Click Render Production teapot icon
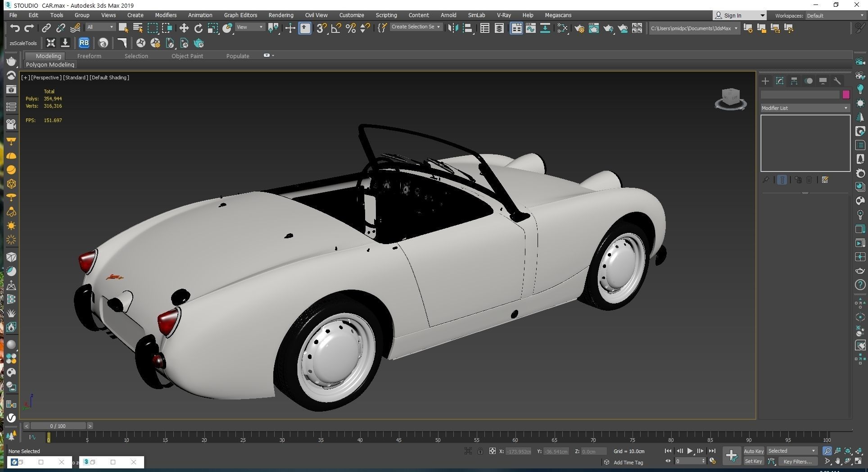The width and height of the screenshot is (868, 472). [608, 28]
